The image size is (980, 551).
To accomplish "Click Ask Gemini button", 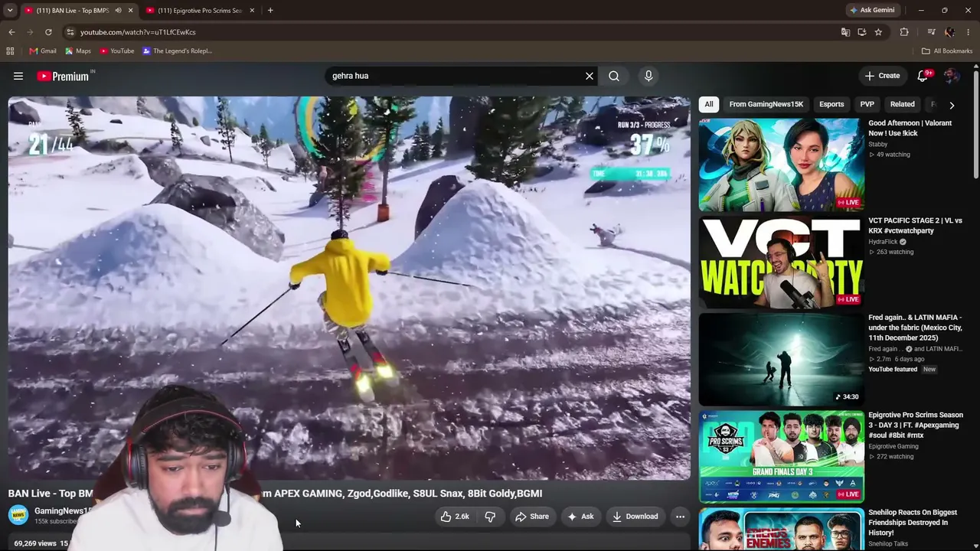I will coord(871,11).
